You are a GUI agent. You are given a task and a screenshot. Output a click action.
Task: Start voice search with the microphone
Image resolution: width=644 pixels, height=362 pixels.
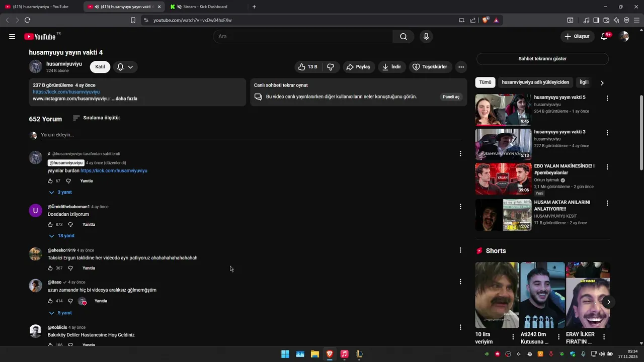pos(426,36)
